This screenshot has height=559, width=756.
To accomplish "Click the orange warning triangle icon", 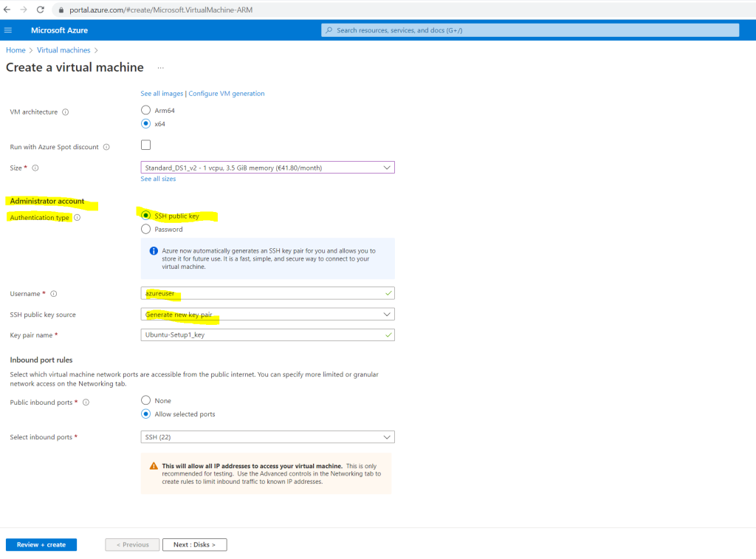I will 154,466.
